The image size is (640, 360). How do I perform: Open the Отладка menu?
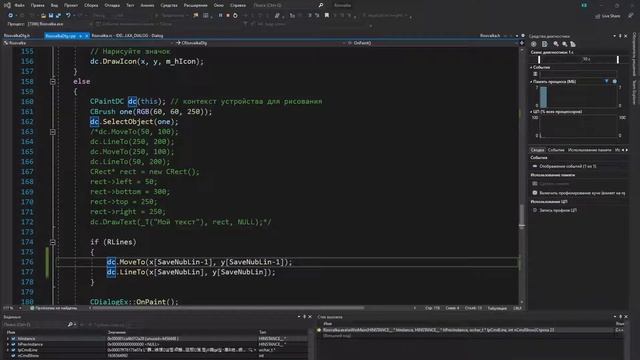(x=112, y=5)
